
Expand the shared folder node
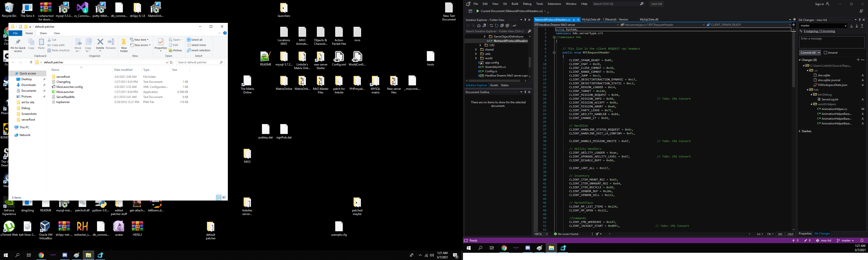coord(476,49)
